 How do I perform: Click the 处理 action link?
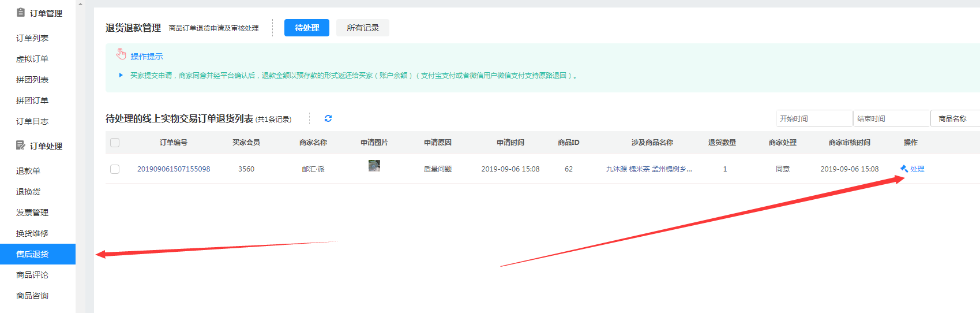(x=917, y=169)
